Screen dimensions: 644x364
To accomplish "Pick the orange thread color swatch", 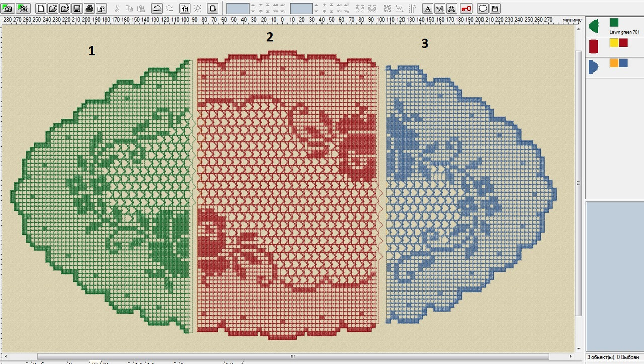I will coord(614,63).
